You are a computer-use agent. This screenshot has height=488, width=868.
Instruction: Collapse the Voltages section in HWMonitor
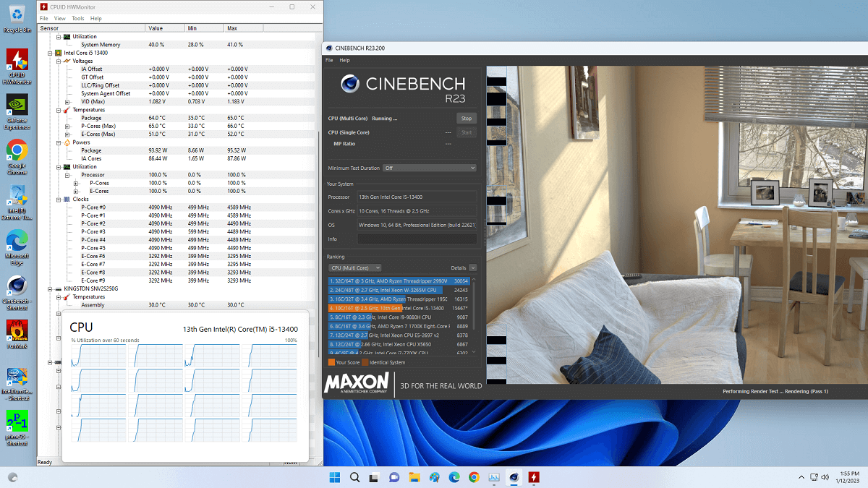coord(59,61)
